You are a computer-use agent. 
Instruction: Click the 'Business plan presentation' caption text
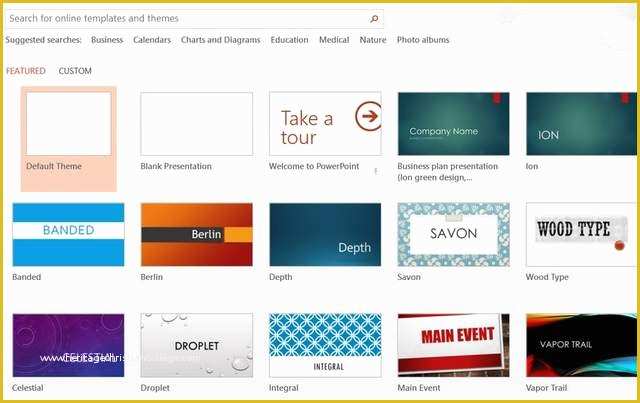pyautogui.click(x=448, y=166)
